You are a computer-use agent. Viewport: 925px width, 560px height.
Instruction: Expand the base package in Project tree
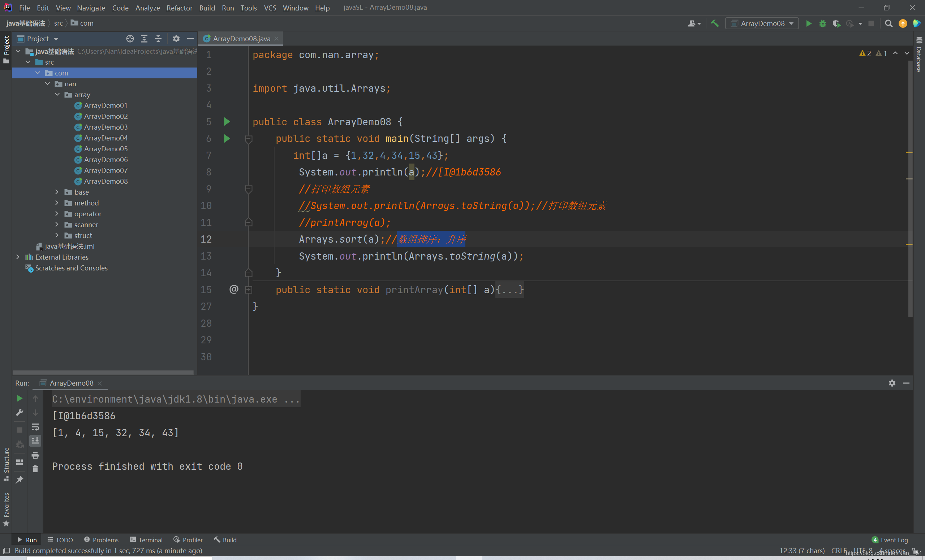(x=58, y=192)
